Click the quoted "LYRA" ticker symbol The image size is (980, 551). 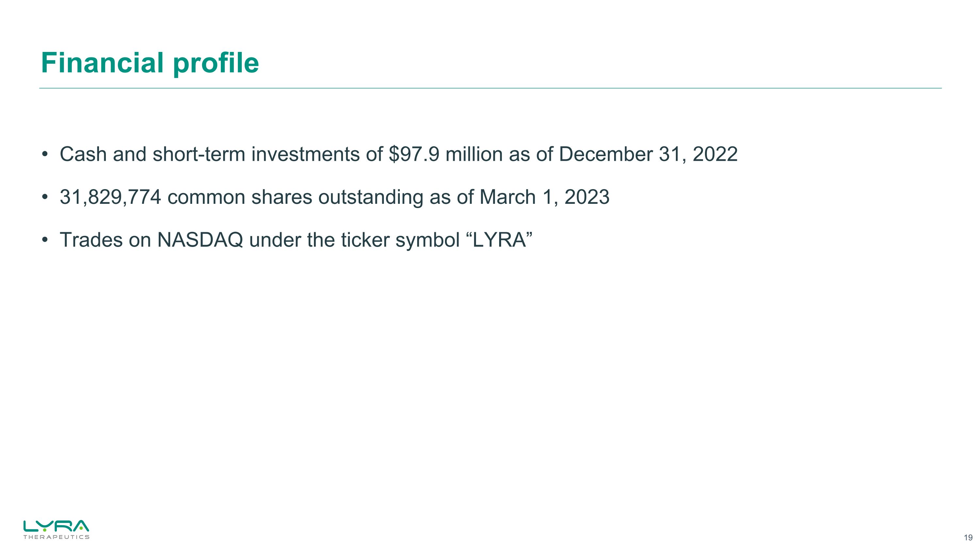click(x=499, y=240)
